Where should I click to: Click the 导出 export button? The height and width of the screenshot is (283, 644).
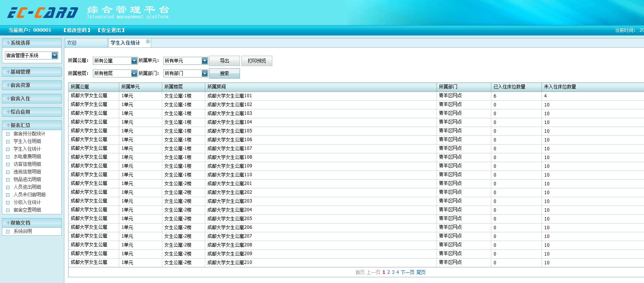(x=224, y=61)
